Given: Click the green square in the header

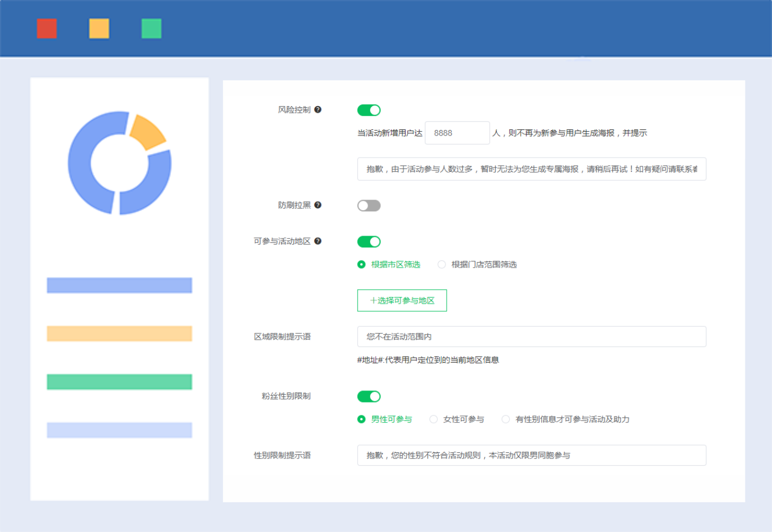Looking at the screenshot, I should tap(151, 29).
